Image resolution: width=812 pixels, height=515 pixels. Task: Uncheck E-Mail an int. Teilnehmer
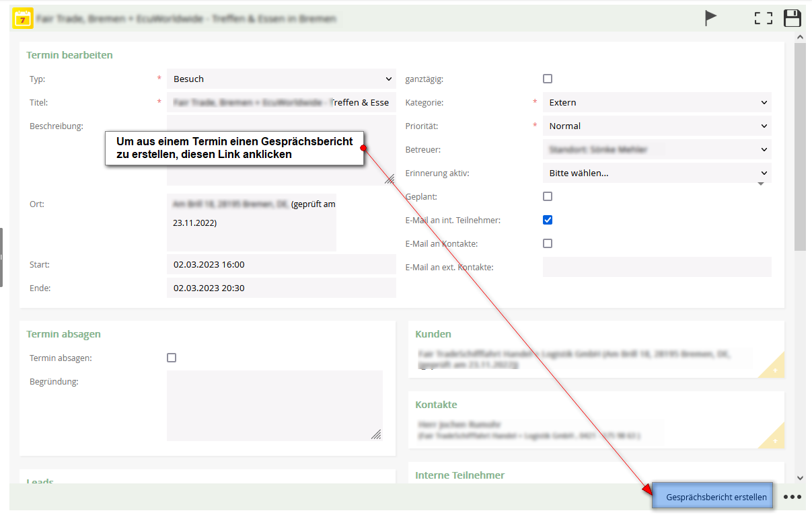pyautogui.click(x=548, y=220)
